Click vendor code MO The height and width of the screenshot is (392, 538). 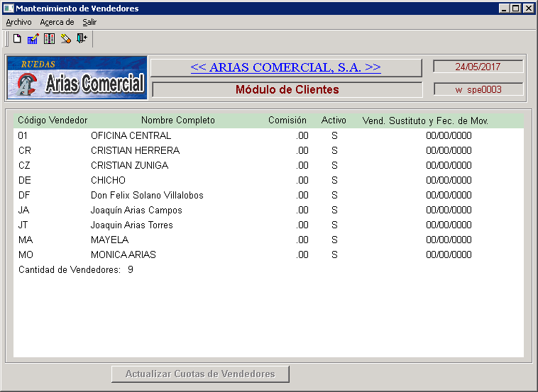26,254
